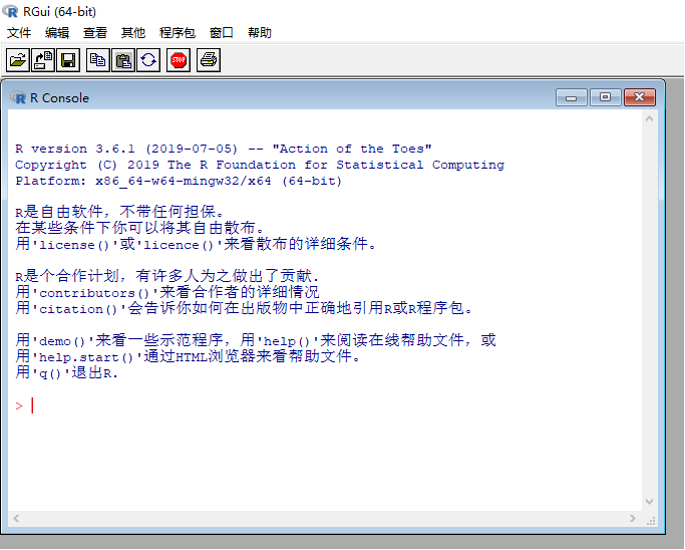This screenshot has height=550, width=685.
Task: Expand the 其他 menu
Action: coord(133,33)
